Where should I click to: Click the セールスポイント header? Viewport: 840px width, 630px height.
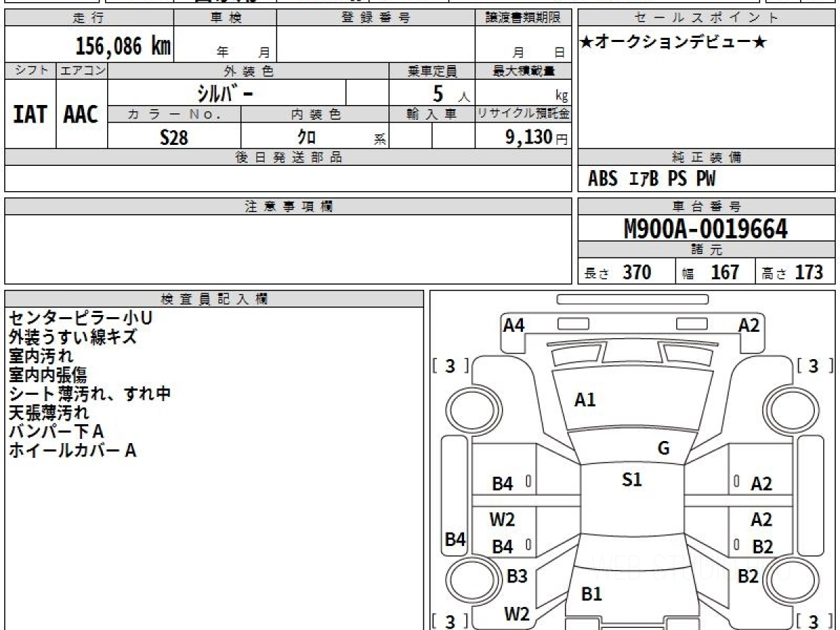pyautogui.click(x=706, y=18)
